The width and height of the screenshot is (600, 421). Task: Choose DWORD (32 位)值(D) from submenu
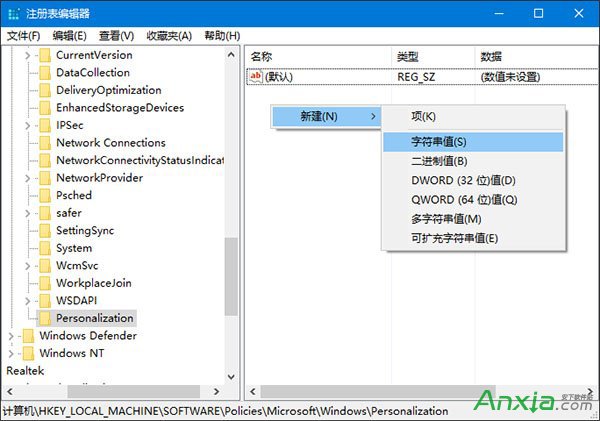473,180
